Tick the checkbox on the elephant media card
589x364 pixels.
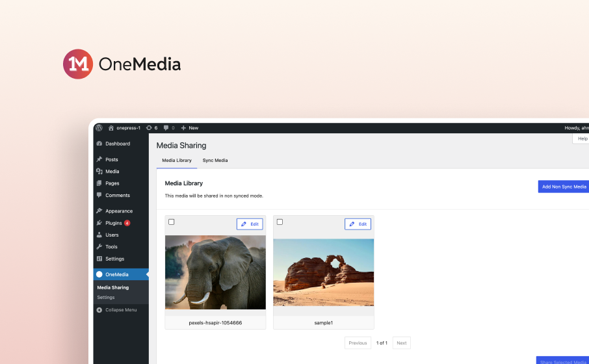coord(171,222)
